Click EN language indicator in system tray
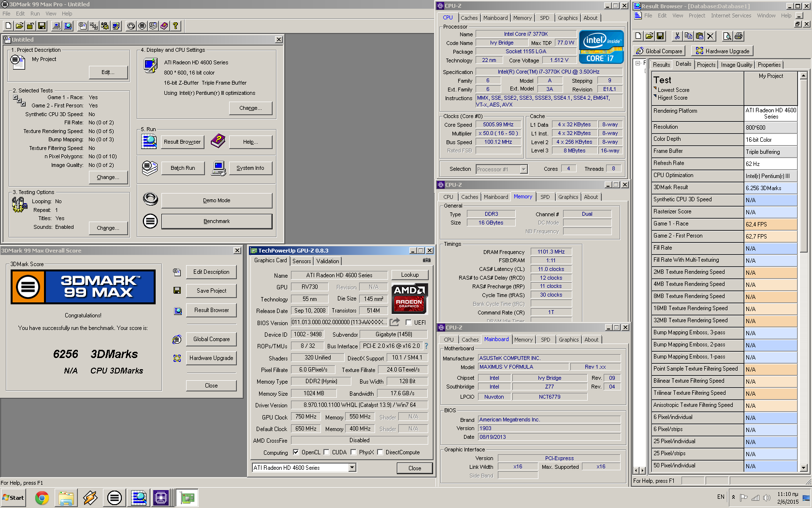Viewport: 812px width, 508px height. [x=721, y=497]
